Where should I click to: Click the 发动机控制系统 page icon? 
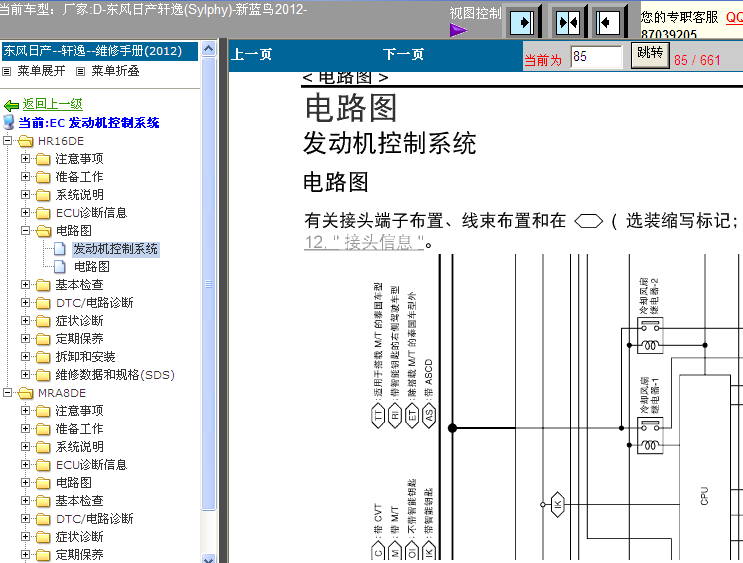click(x=60, y=249)
